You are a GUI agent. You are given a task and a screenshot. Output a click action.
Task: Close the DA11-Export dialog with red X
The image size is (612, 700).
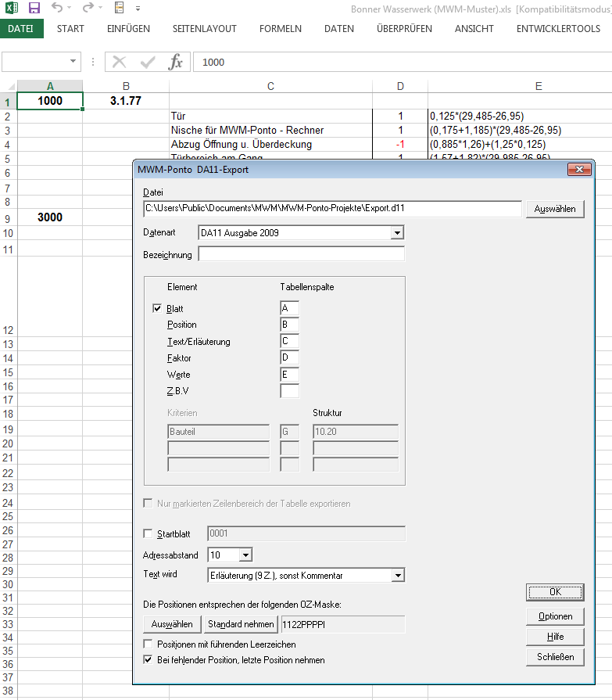click(x=578, y=169)
